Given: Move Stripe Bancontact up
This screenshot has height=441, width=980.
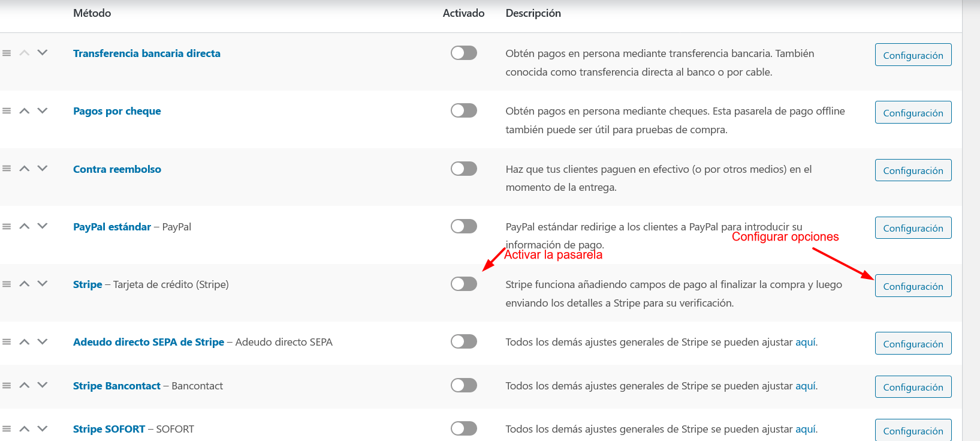Looking at the screenshot, I should point(25,385).
